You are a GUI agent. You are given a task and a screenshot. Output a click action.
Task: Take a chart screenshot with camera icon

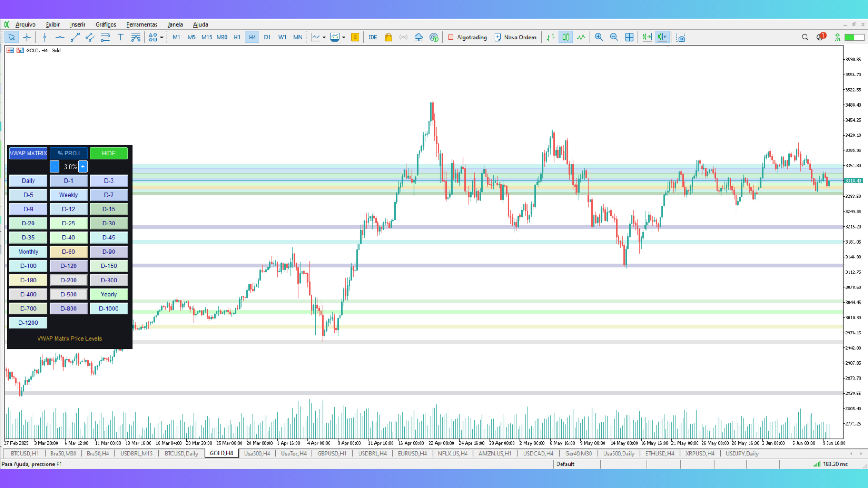tap(681, 38)
